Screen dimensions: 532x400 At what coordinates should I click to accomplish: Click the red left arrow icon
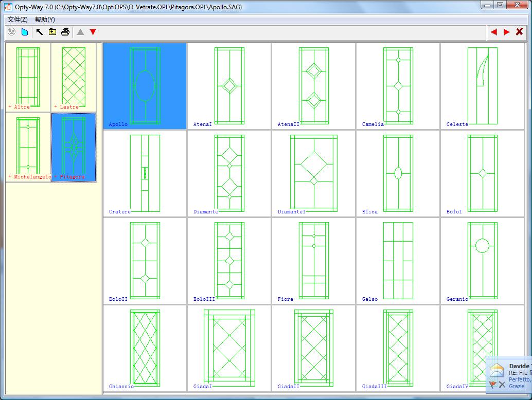[494, 32]
